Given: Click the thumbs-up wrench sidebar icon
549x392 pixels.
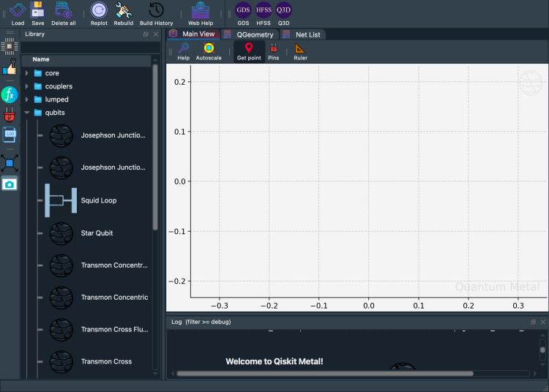Looking at the screenshot, I should point(10,67).
